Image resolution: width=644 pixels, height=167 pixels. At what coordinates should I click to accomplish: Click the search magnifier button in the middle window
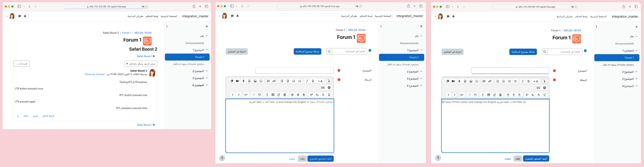[329, 51]
